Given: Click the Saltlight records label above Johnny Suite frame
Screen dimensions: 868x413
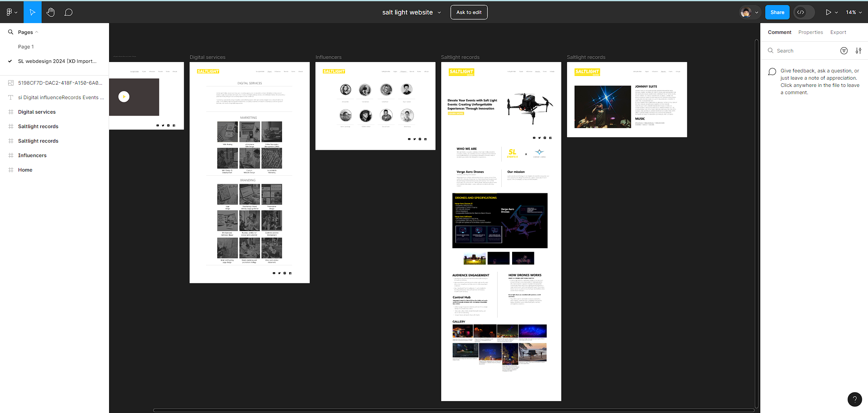Looking at the screenshot, I should coord(586,57).
